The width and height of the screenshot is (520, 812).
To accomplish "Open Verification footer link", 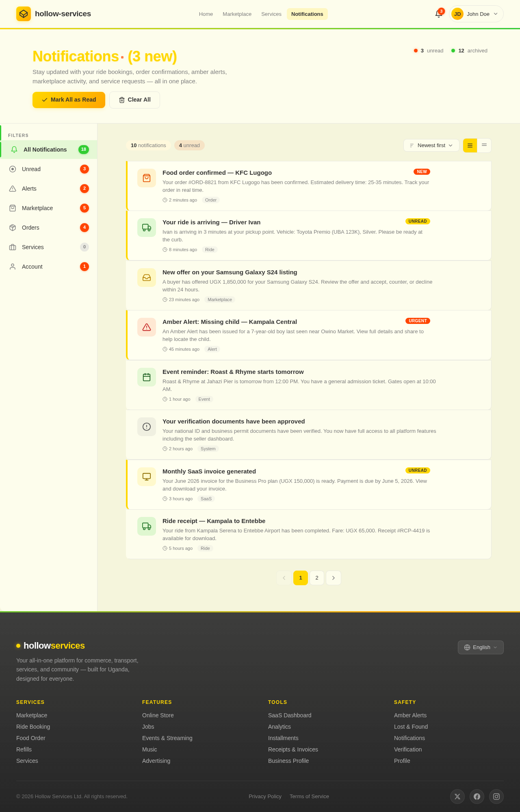I will click(408, 749).
